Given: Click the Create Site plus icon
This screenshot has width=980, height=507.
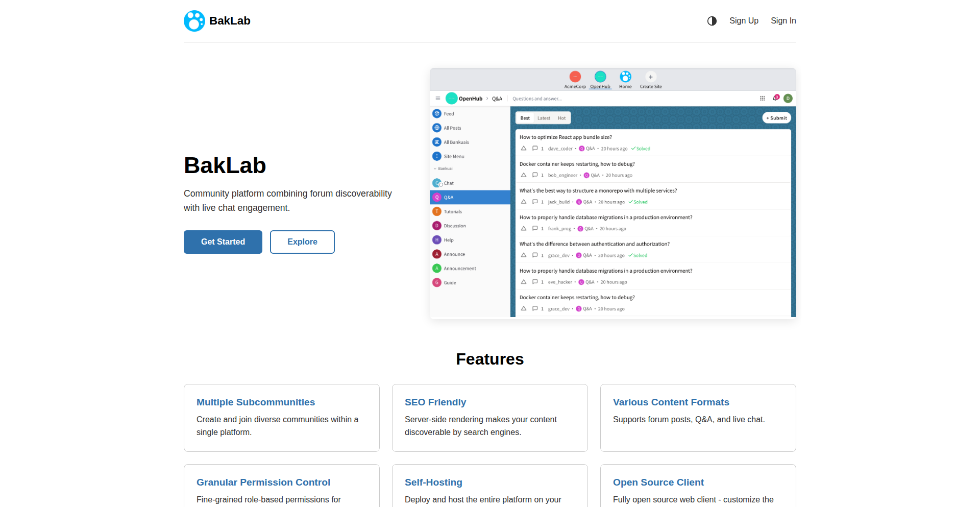Looking at the screenshot, I should (650, 77).
